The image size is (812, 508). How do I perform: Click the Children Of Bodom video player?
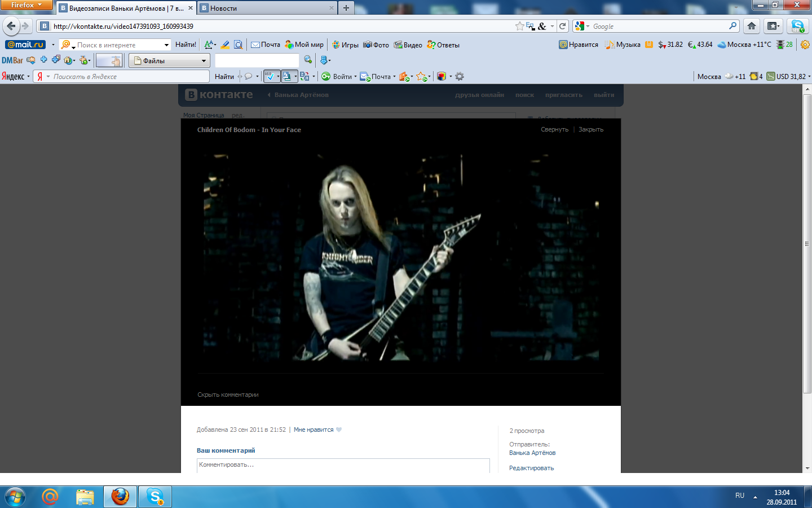pyautogui.click(x=401, y=257)
